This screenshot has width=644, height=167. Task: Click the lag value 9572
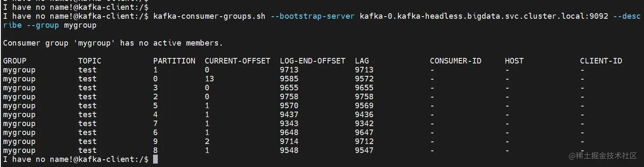coord(364,79)
